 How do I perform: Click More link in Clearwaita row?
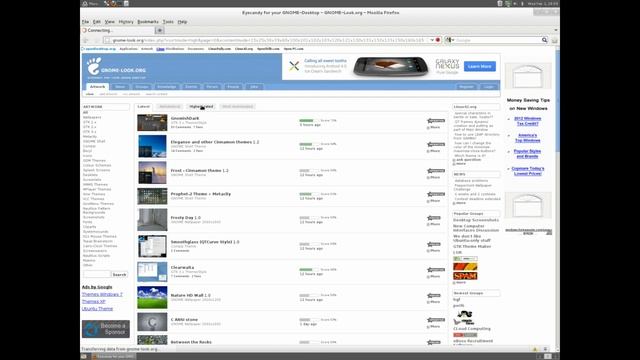tap(433, 276)
